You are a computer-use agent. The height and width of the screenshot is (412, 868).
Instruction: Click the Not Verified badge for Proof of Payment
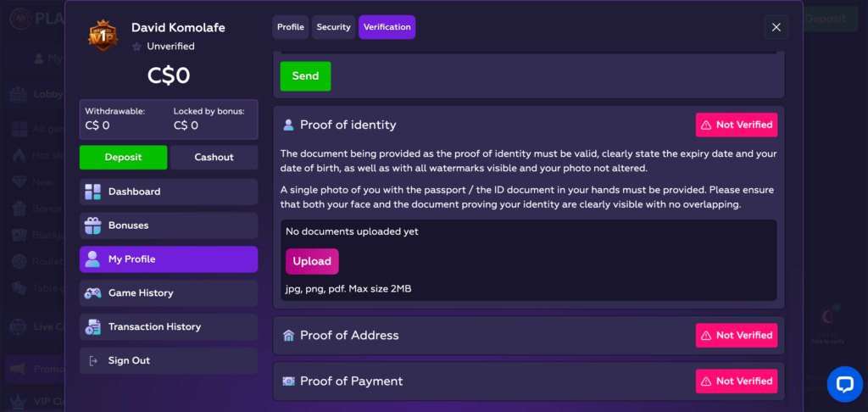coord(737,381)
